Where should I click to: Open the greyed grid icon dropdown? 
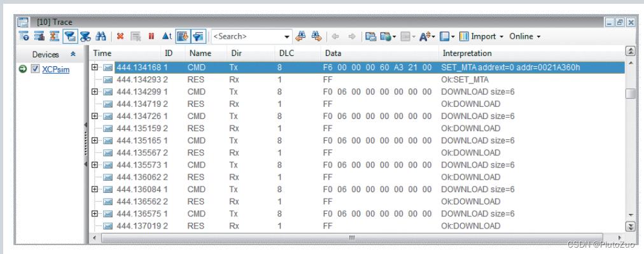coord(414,36)
